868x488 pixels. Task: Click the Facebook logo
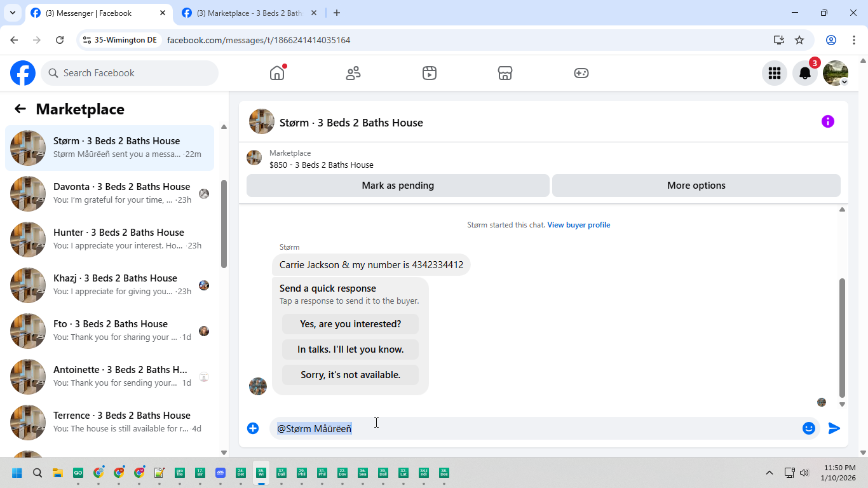23,73
